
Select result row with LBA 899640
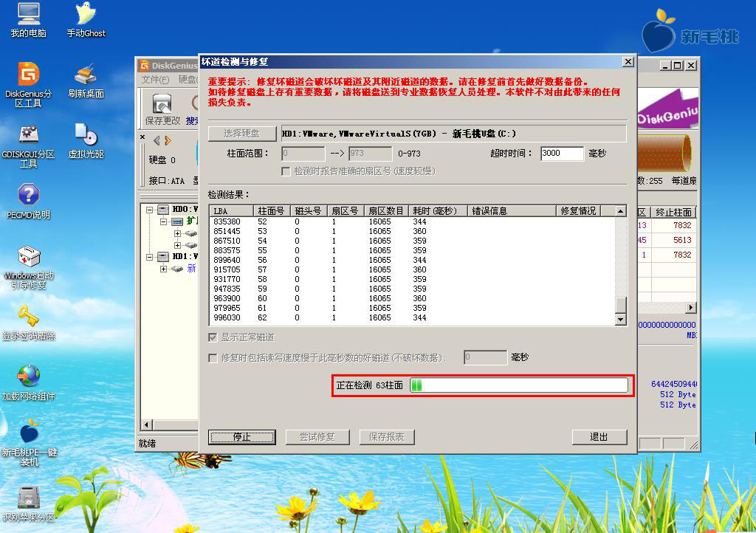coord(413,261)
